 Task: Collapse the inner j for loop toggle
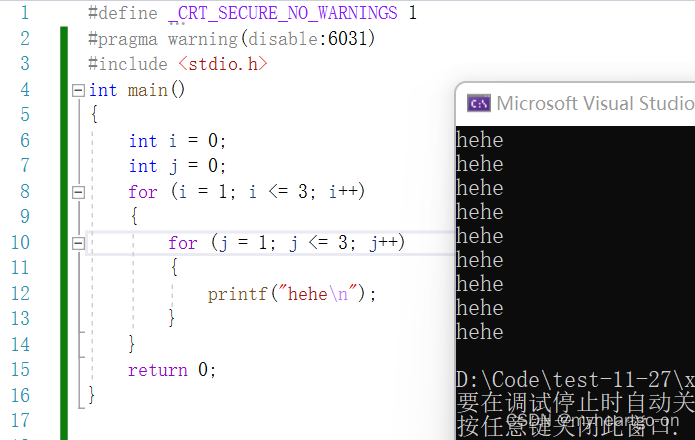[78, 242]
